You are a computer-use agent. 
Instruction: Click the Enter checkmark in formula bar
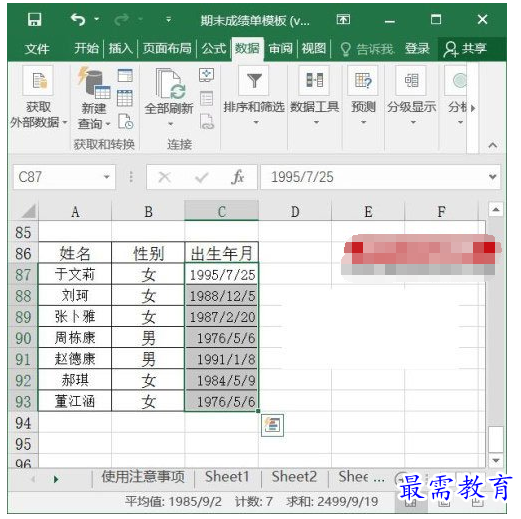pyautogui.click(x=202, y=177)
